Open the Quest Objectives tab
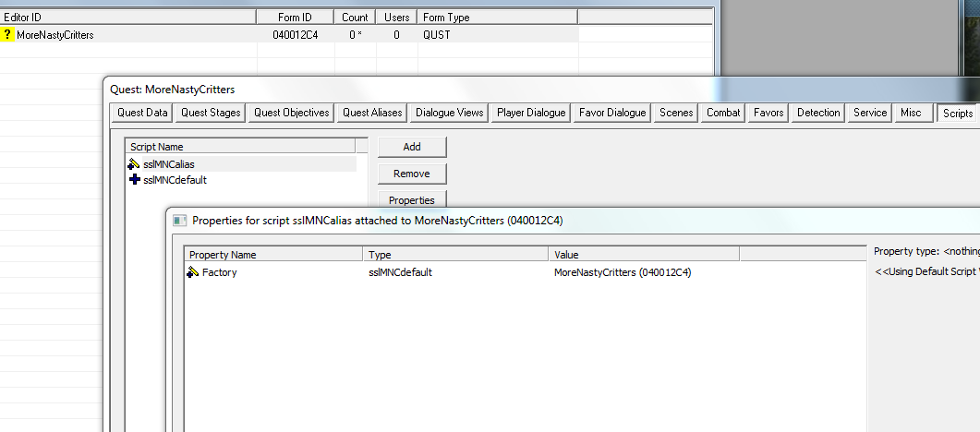The height and width of the screenshot is (432, 980). coord(291,113)
